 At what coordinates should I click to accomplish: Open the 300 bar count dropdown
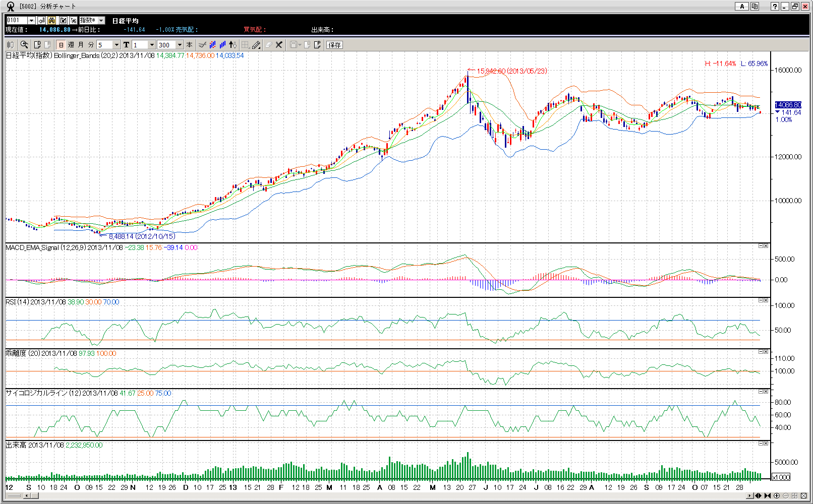tap(180, 45)
